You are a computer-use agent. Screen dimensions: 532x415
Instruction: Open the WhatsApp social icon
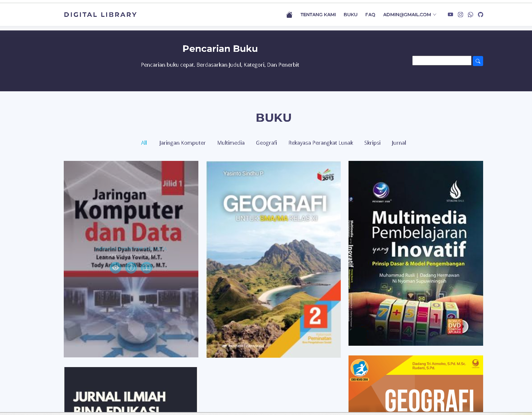coord(470,15)
